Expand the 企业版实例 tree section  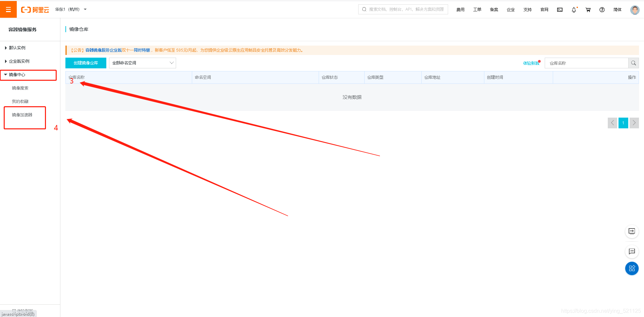tap(17, 61)
